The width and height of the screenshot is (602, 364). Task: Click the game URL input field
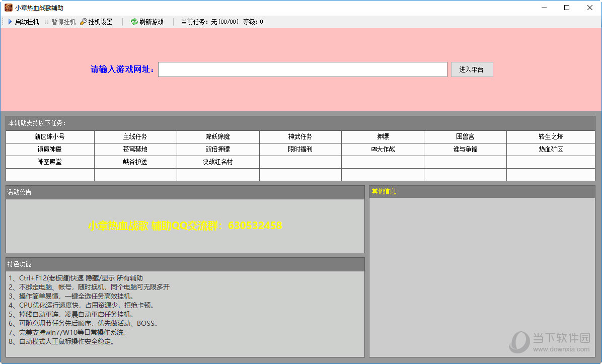pyautogui.click(x=303, y=69)
